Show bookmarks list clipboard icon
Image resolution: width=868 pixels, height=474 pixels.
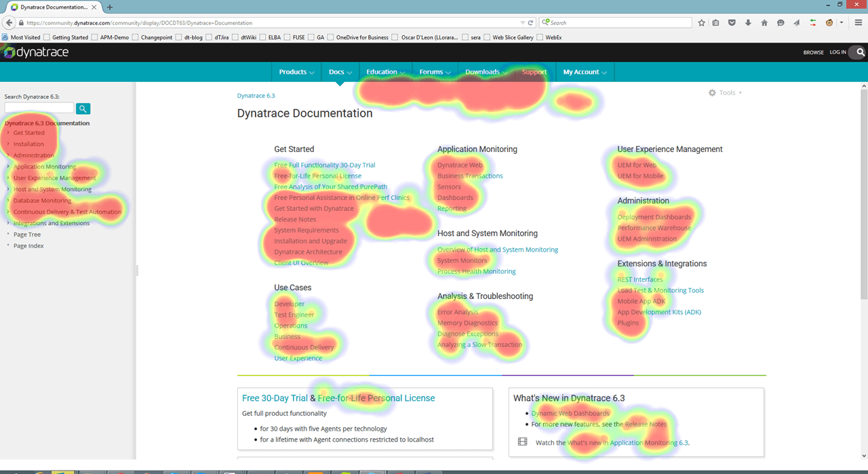[x=715, y=22]
